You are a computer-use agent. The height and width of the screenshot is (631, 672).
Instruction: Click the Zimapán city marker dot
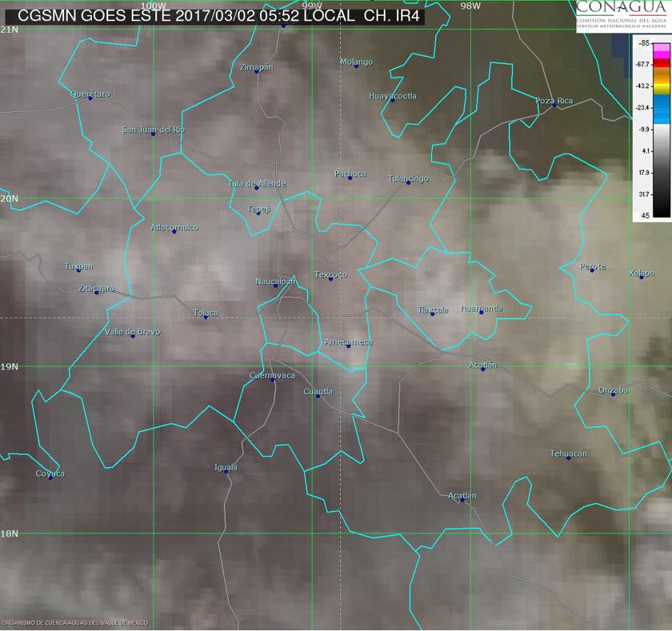tap(257, 71)
